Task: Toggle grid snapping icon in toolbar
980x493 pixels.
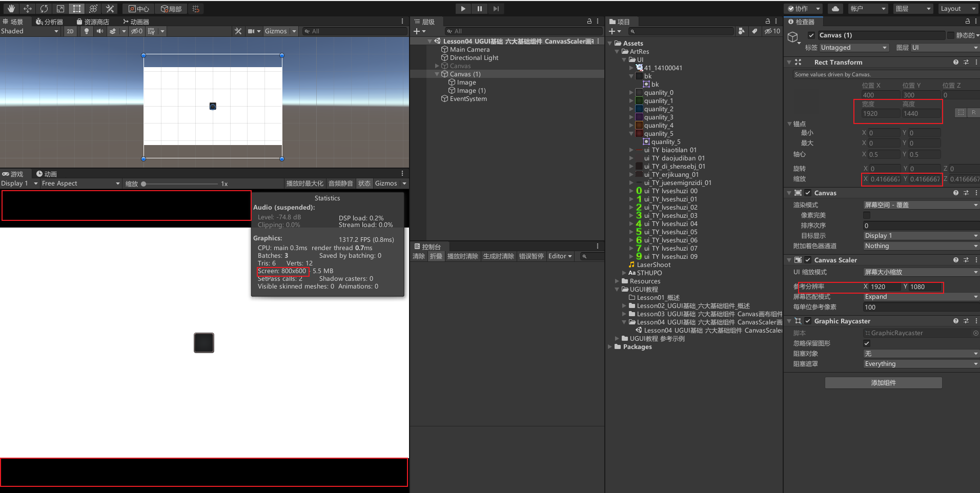Action: (x=196, y=9)
